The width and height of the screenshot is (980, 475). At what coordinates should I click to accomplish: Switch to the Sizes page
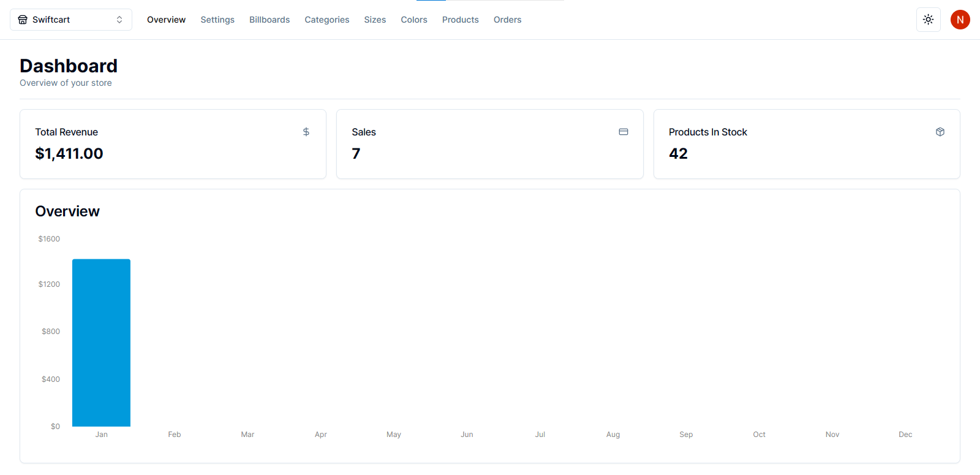[375, 20]
